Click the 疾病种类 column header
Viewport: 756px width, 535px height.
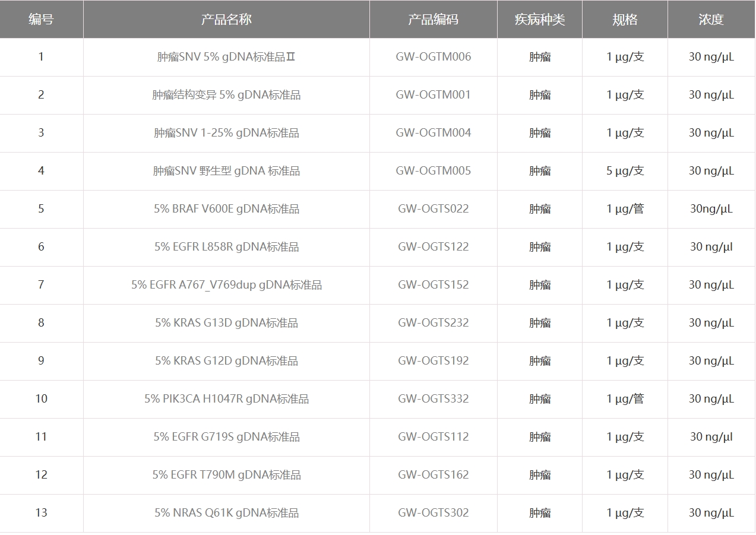click(540, 19)
